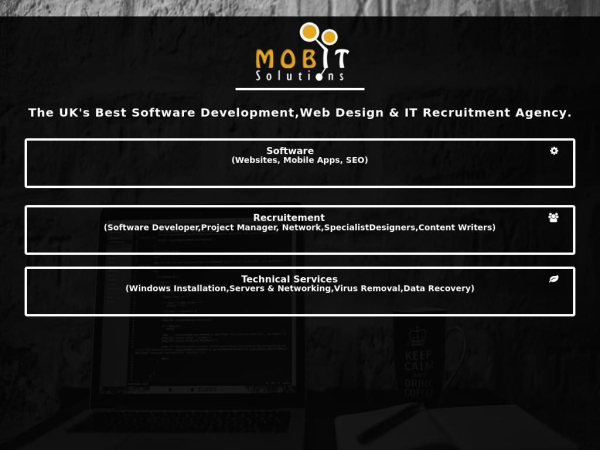Viewport: 600px width, 450px height.
Task: Click the UK's Best Software Development tagline
Action: point(300,112)
